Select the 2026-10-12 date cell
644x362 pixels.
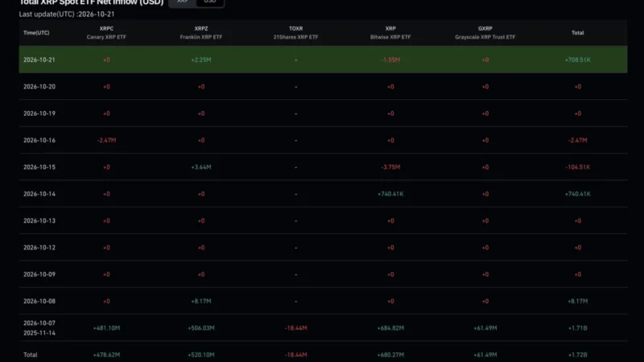click(39, 248)
